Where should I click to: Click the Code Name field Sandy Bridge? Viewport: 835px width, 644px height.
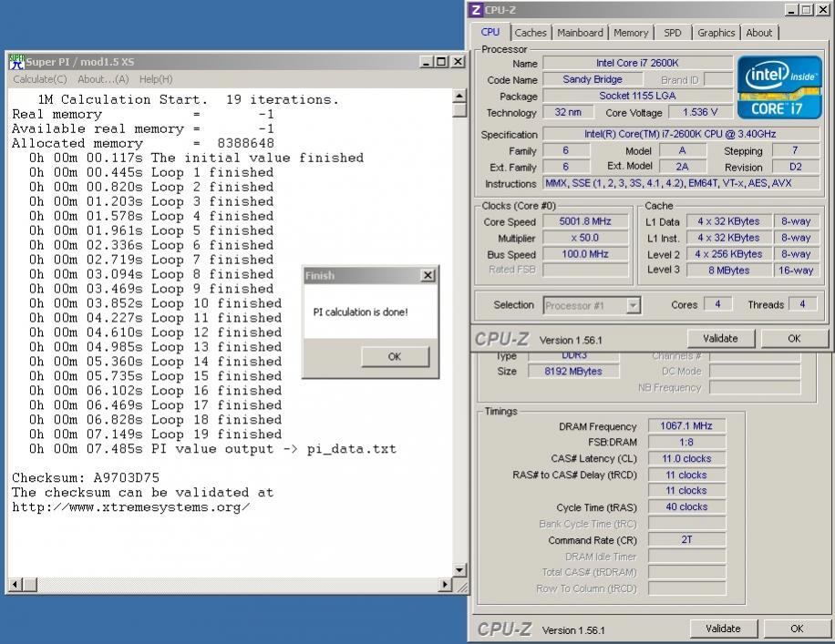[x=593, y=79]
